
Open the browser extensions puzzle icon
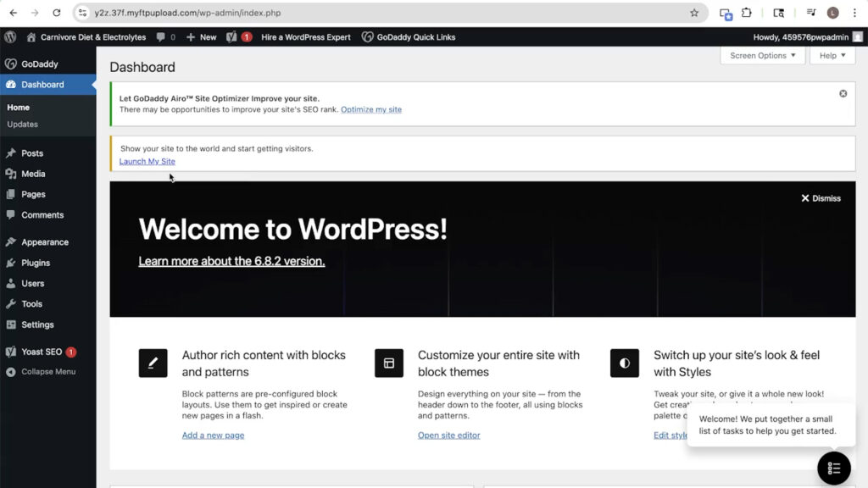[747, 13]
